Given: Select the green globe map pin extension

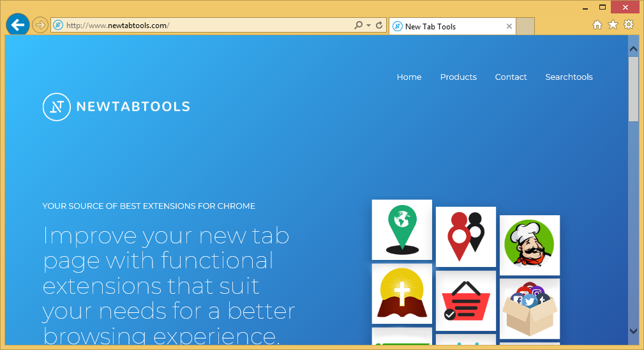Looking at the screenshot, I should coord(402,230).
